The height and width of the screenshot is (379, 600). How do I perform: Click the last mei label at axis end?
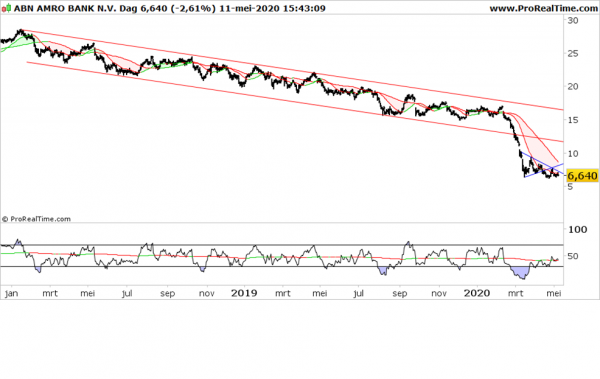(554, 294)
